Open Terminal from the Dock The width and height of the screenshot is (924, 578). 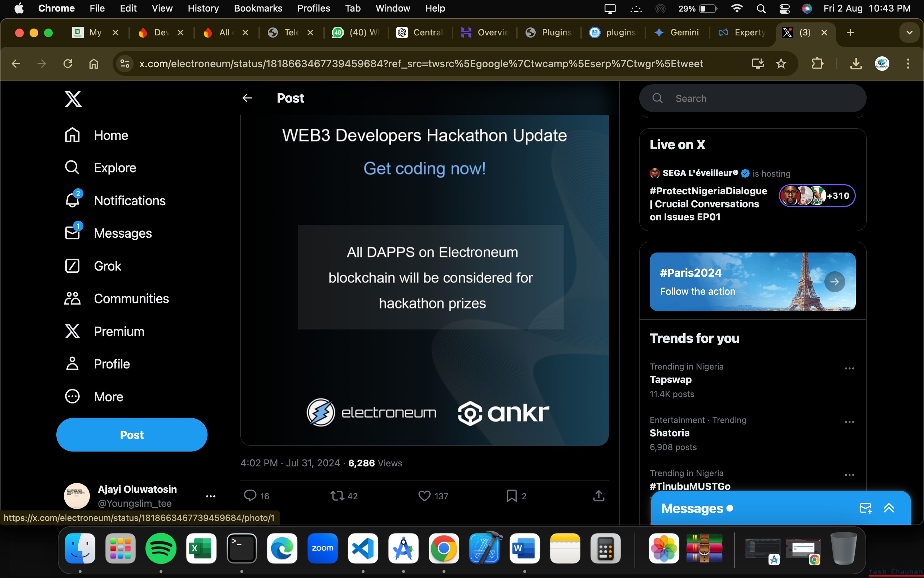coord(242,548)
